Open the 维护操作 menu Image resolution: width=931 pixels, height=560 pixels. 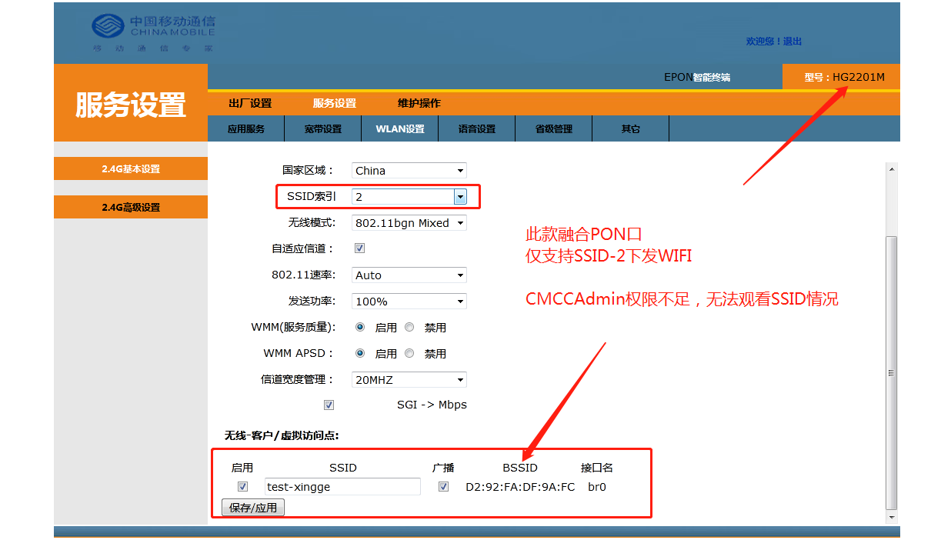point(419,103)
